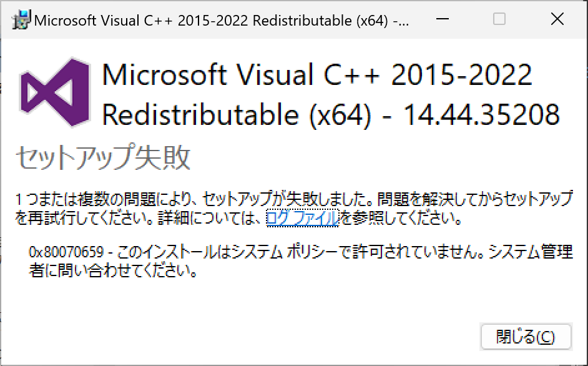Click the disabled maximize button
588x366 pixels.
click(499, 19)
